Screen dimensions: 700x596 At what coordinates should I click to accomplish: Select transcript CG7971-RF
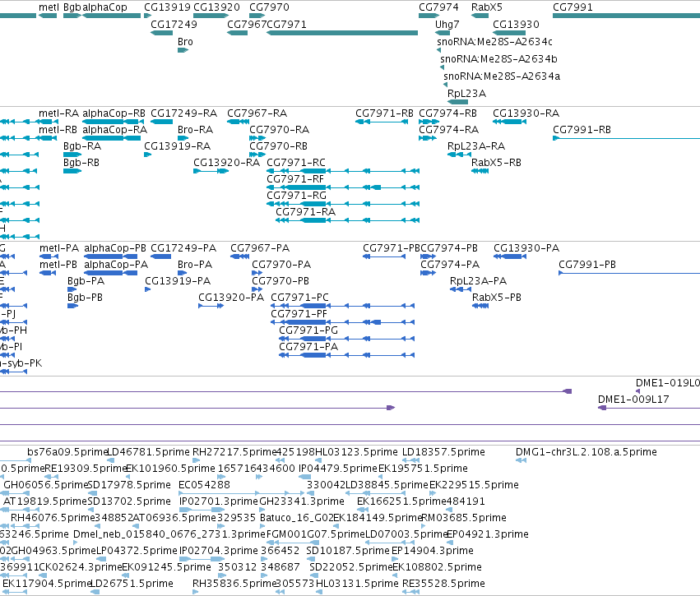343,187
